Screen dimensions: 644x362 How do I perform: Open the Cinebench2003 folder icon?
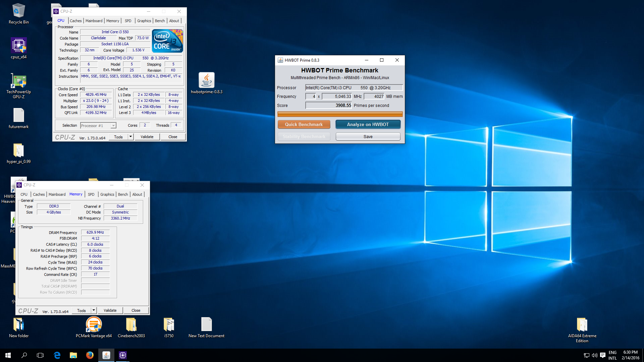point(131,327)
